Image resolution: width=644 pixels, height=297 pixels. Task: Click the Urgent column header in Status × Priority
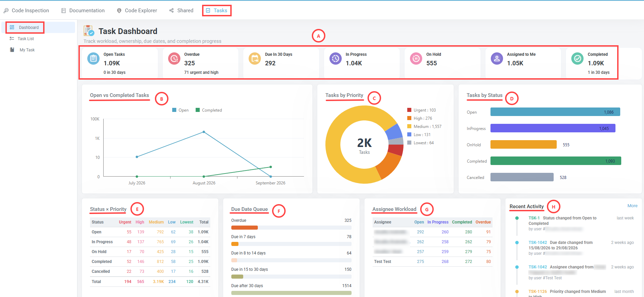(125, 222)
